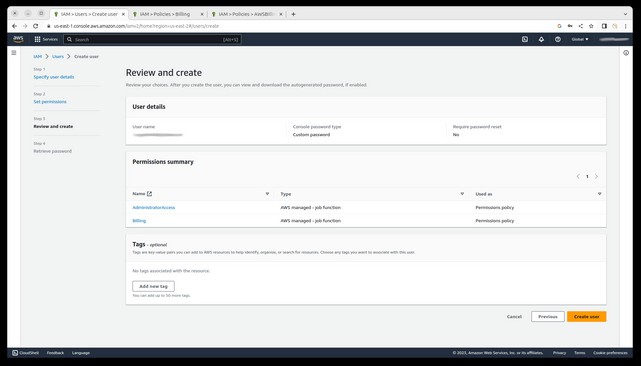The width and height of the screenshot is (641, 366).
Task: Click page number 1 in permissions pagination
Action: click(587, 176)
